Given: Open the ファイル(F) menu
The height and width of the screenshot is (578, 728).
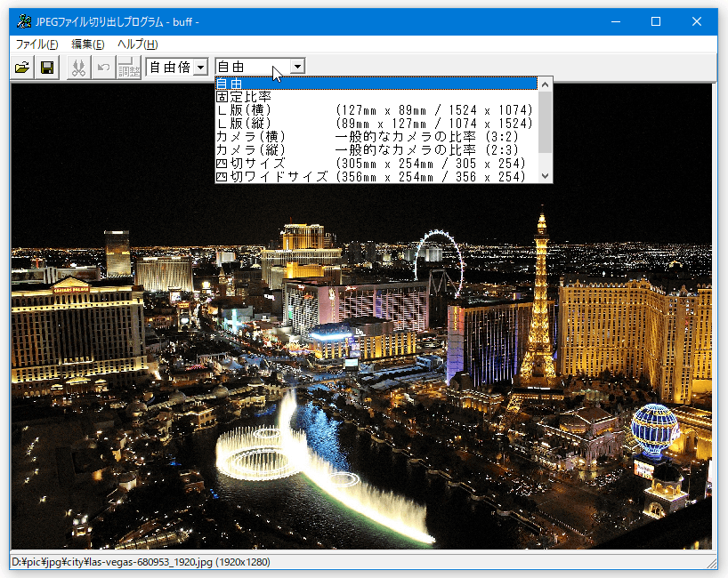Looking at the screenshot, I should coord(36,44).
